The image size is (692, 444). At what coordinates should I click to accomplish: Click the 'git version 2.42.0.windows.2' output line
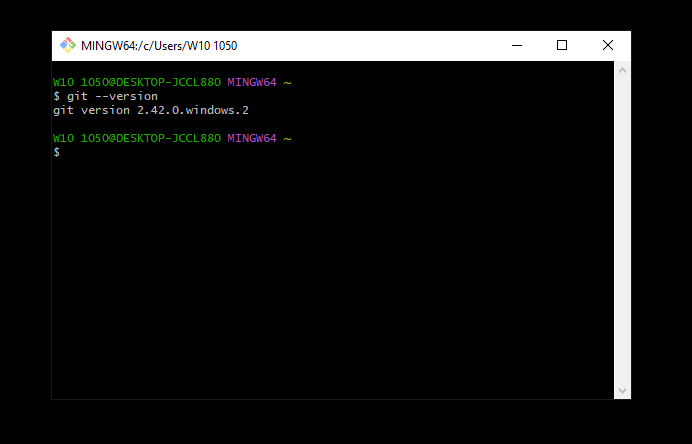point(151,110)
